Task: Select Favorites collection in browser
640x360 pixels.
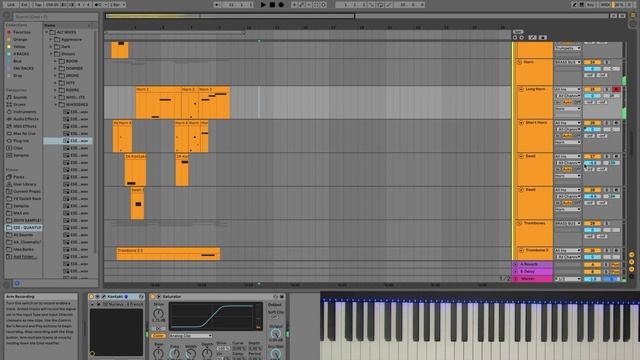Action: (22, 32)
